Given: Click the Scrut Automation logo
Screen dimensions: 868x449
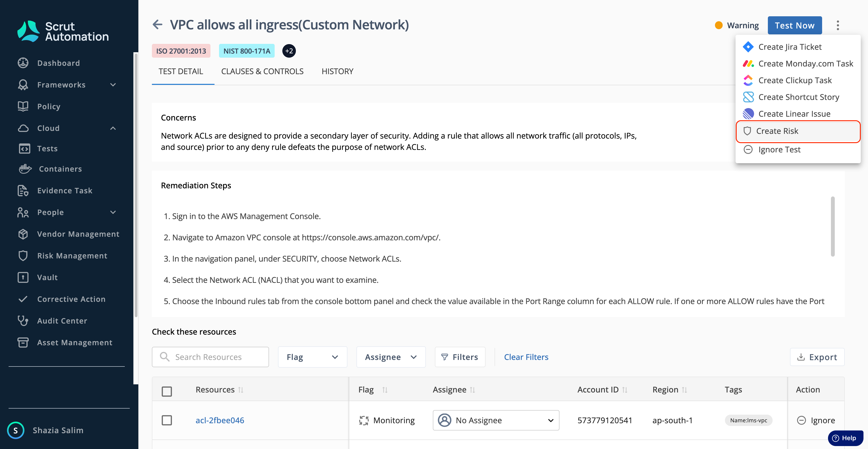Looking at the screenshot, I should 63,31.
